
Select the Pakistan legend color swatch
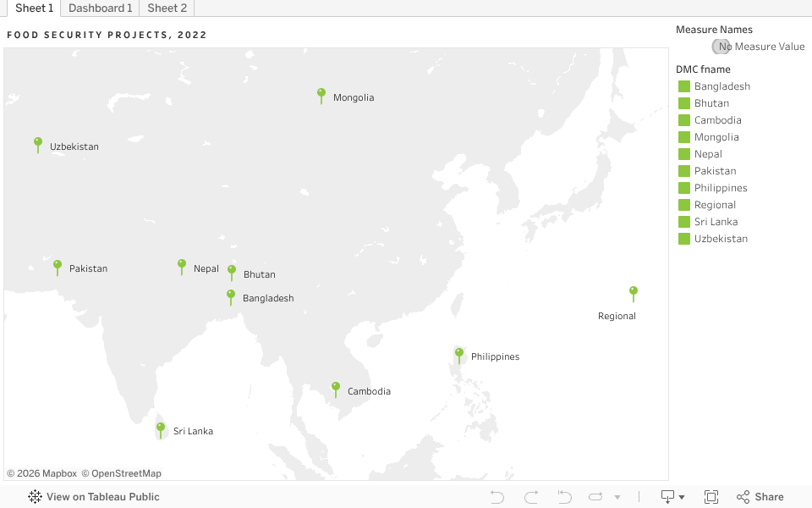tap(684, 171)
